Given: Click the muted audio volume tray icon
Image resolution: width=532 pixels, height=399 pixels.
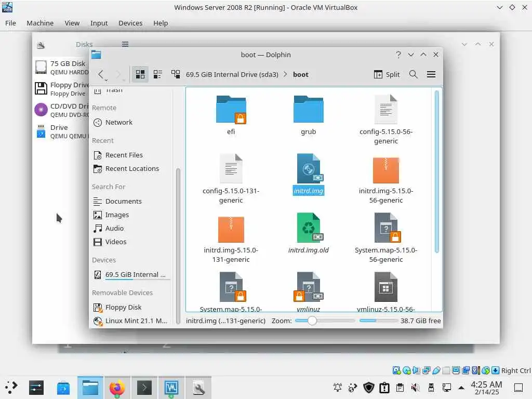Looking at the screenshot, I should tap(415, 387).
